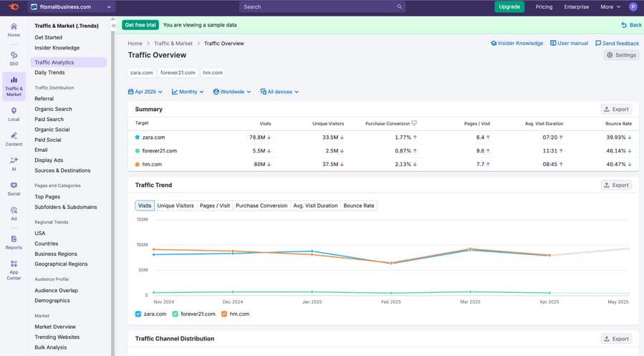
Task: Open the App Center icon
Action: [x=14, y=270]
